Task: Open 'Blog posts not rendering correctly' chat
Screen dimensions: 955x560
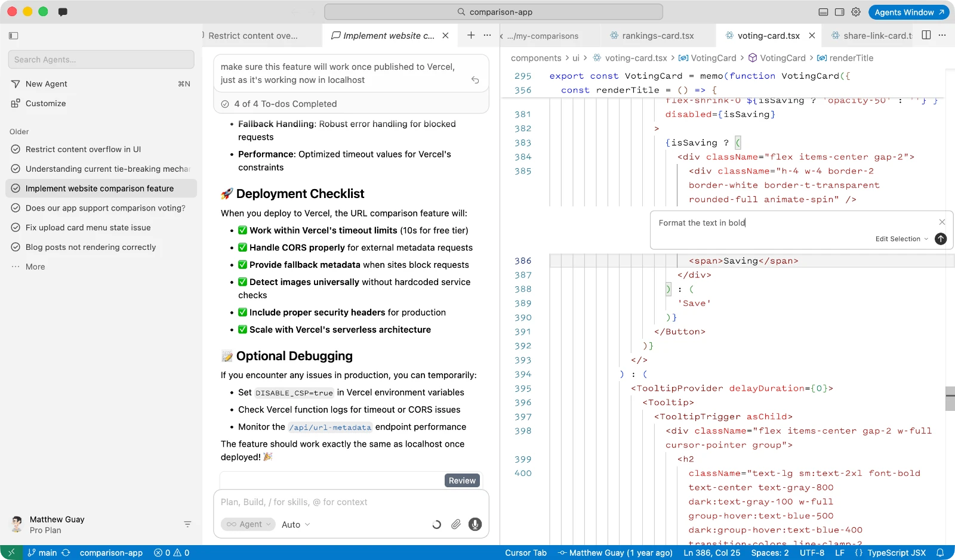Action: [x=101, y=247]
